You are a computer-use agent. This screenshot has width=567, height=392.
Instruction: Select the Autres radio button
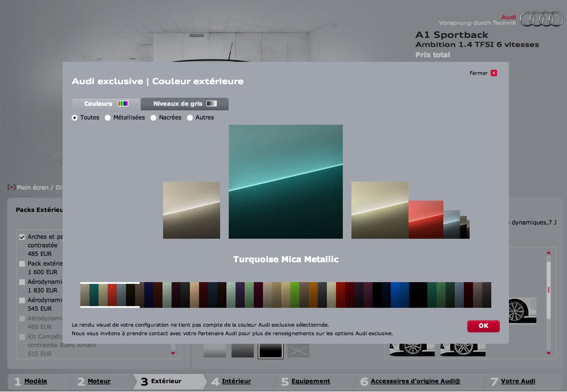[190, 118]
